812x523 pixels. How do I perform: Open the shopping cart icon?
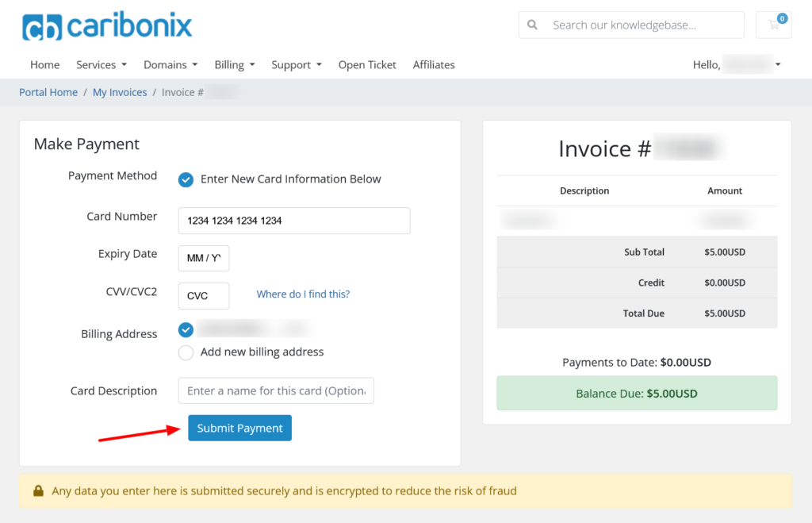774,25
